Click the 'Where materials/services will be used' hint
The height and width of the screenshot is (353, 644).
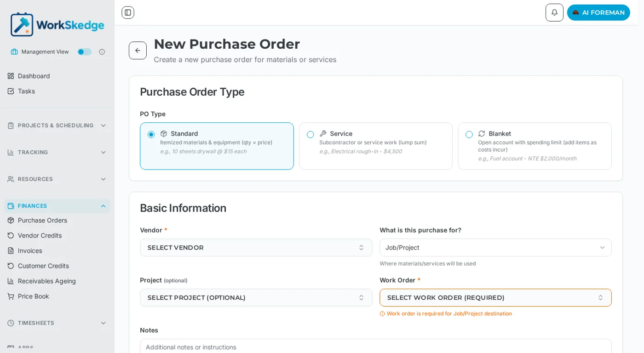428,264
